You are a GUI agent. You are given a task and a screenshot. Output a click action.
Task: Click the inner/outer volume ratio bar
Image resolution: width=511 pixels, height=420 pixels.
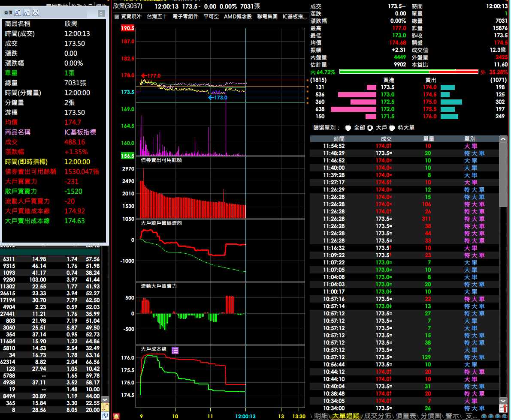[x=403, y=72]
